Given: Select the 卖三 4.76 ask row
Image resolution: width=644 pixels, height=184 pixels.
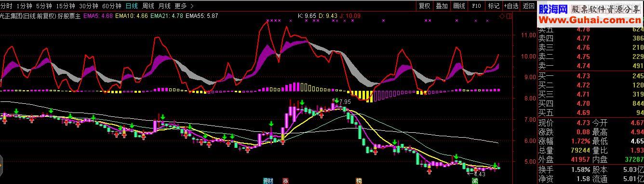Looking at the screenshot, I should (591, 47).
